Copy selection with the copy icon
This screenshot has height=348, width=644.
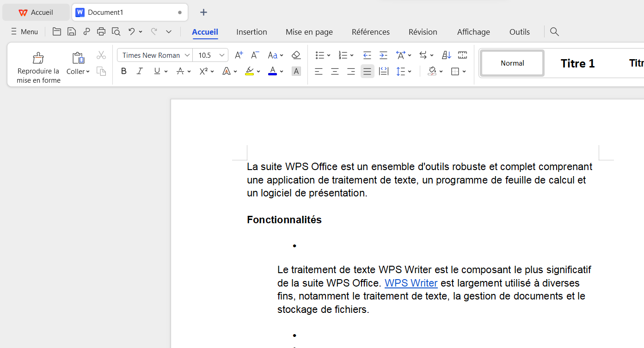[x=101, y=71]
